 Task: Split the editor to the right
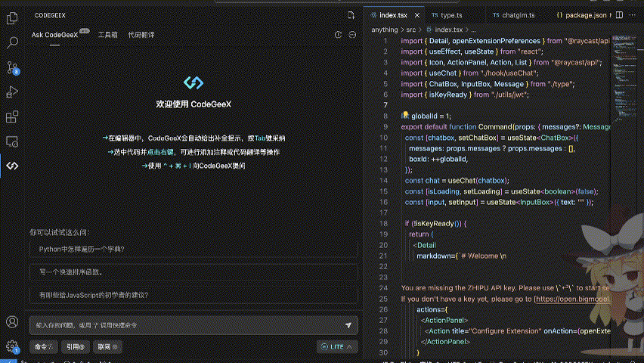tap(619, 15)
